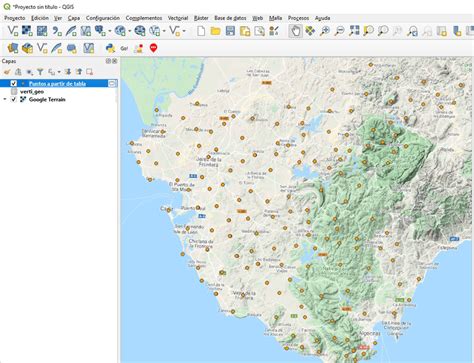Click the New GeoPackage Layer icon
The height and width of the screenshot is (363, 474).
pos(27,48)
